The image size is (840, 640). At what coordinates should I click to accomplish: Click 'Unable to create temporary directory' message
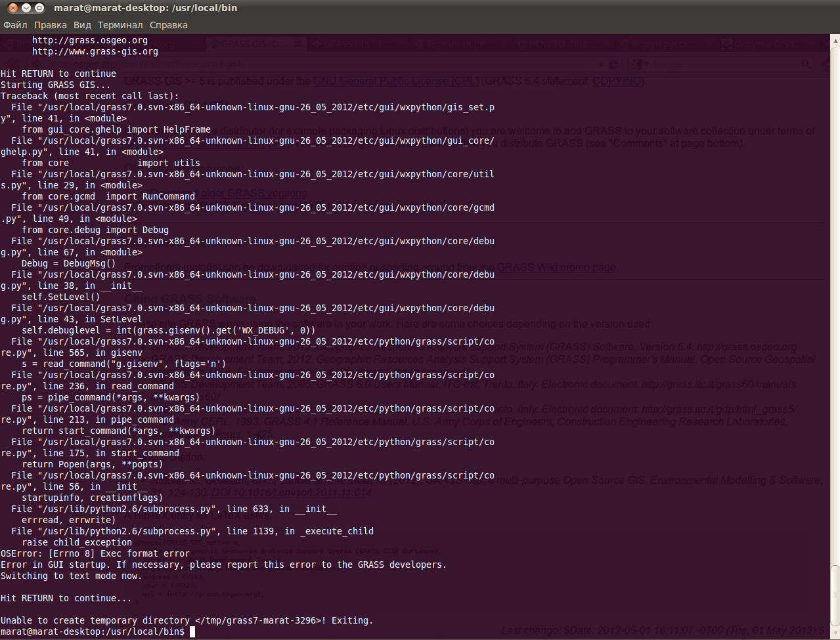click(187, 620)
